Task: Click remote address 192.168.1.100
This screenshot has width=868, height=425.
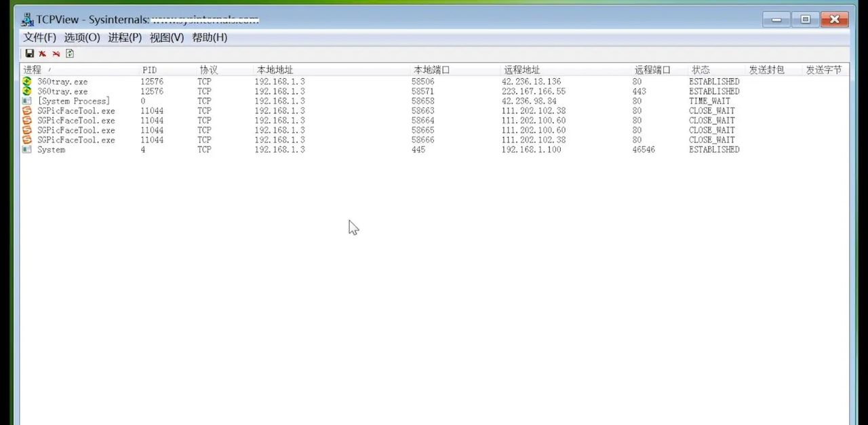Action: click(x=531, y=149)
